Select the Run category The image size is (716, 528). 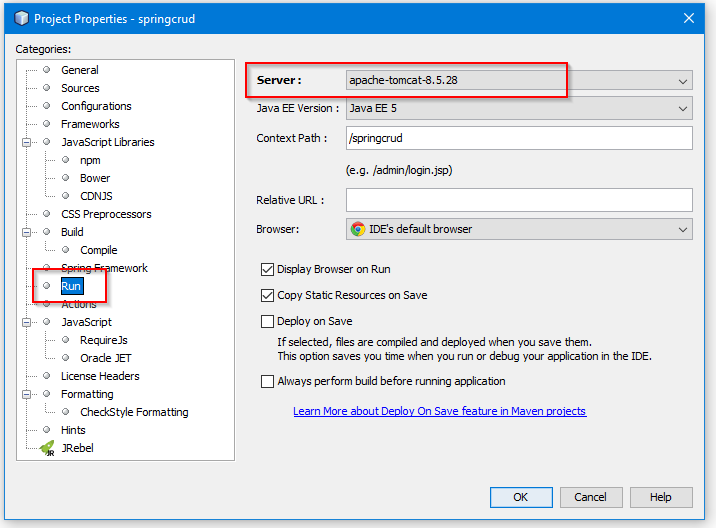tap(71, 286)
